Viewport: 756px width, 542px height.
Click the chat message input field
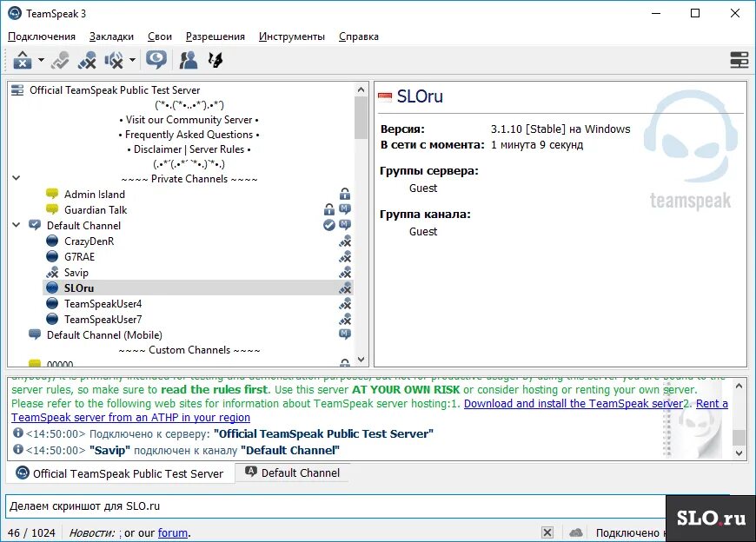coord(335,506)
